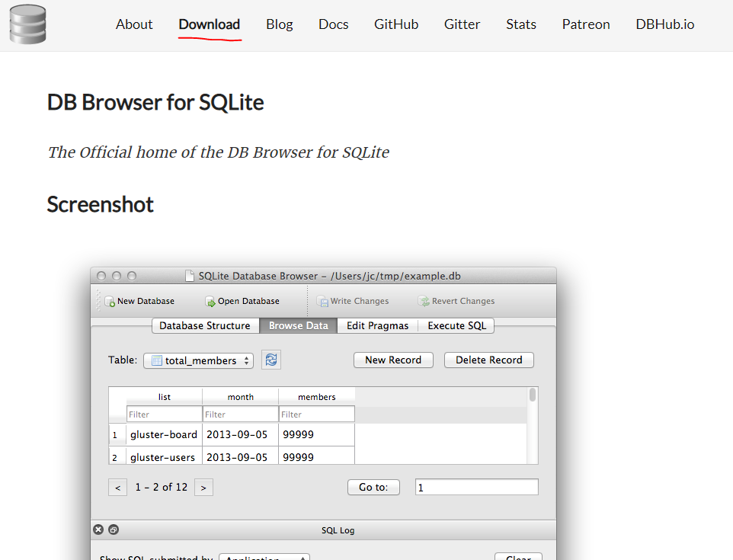
Task: Visit DBHub.io link
Action: tap(664, 24)
